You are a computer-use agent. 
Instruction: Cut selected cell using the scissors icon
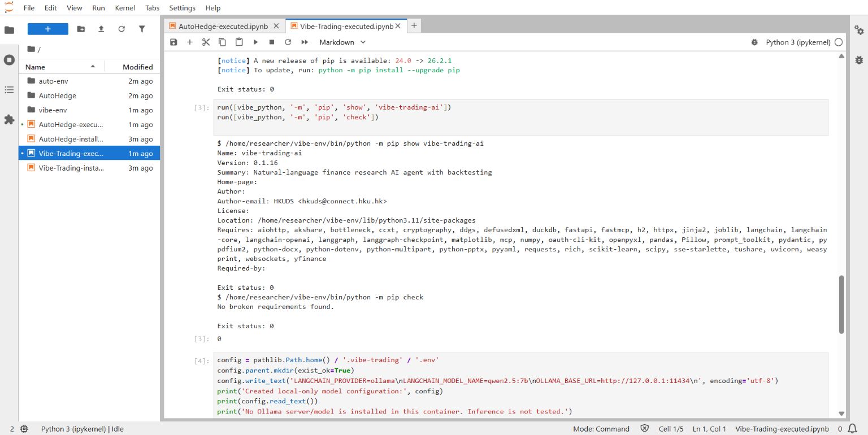[206, 42]
